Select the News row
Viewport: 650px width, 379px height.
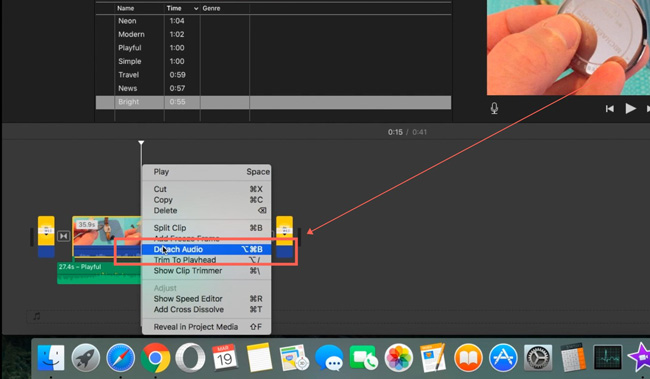click(273, 88)
